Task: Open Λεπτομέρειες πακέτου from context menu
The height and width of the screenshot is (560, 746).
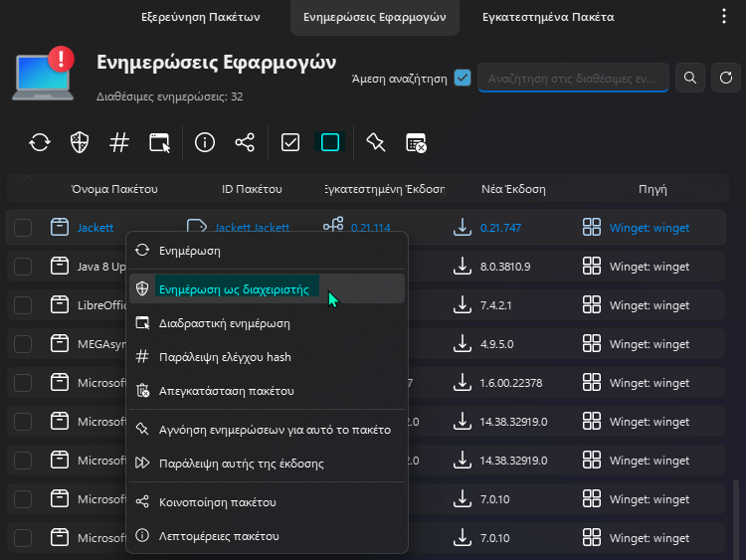Action: 220,536
